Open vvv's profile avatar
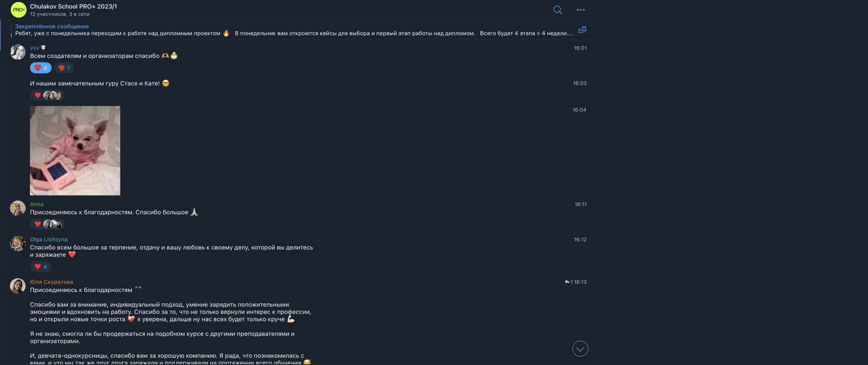868x365 pixels. tap(18, 52)
